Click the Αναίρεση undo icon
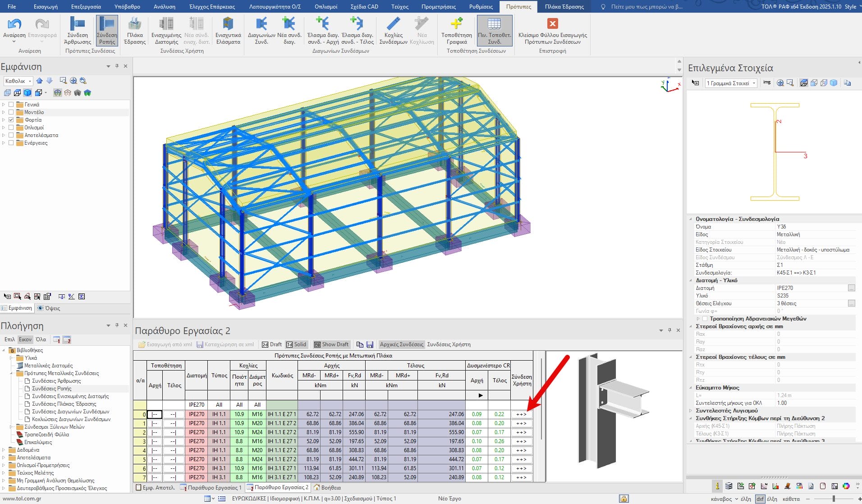The height and width of the screenshot is (504, 862). 14,24
